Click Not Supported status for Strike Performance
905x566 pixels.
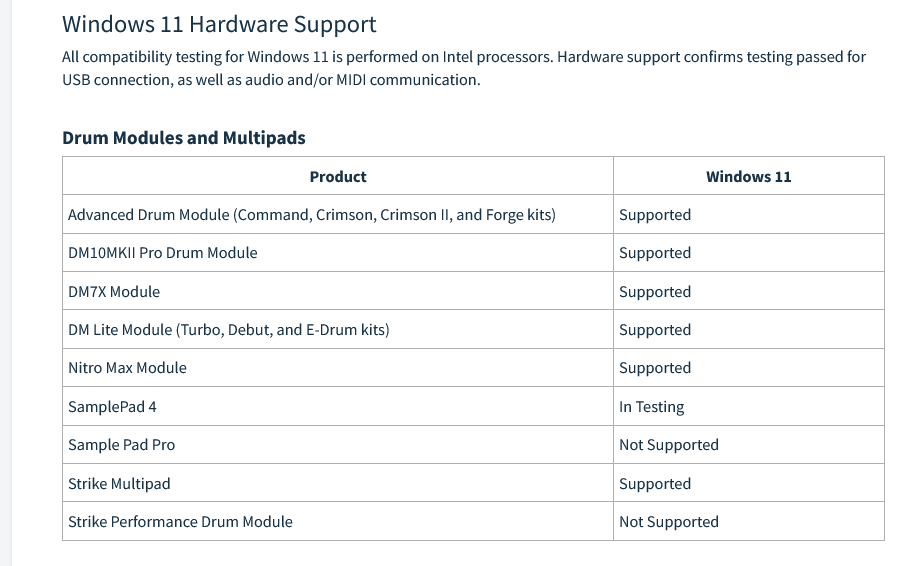click(669, 522)
